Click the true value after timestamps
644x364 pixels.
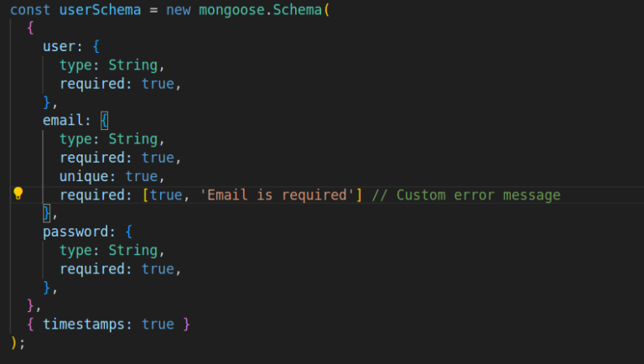[158, 324]
